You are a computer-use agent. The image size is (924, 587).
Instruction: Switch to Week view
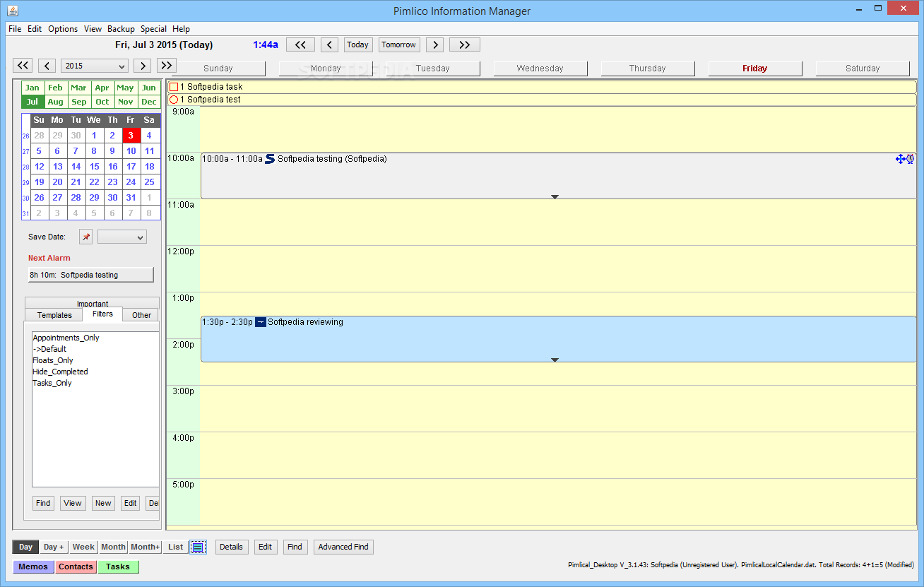point(83,547)
